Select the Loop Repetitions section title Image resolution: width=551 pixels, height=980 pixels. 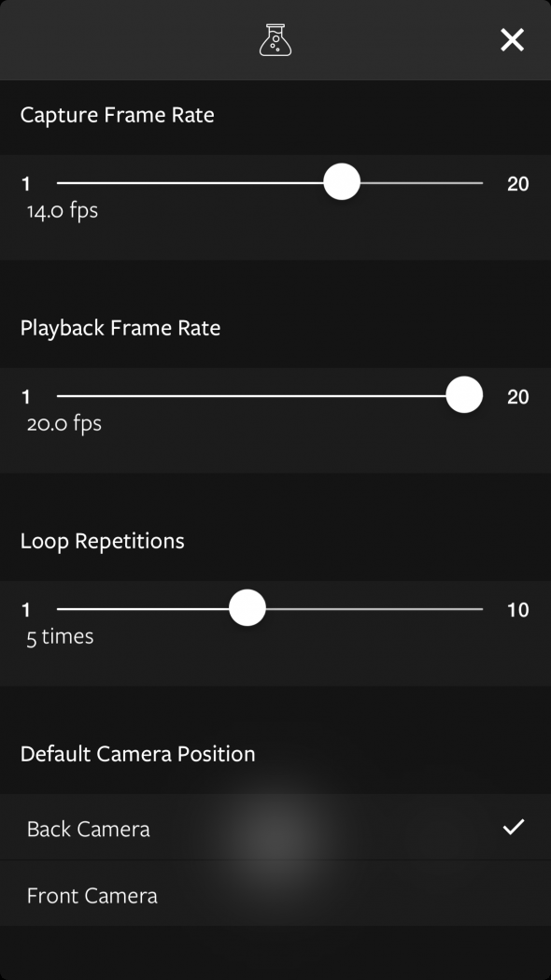[102, 540]
